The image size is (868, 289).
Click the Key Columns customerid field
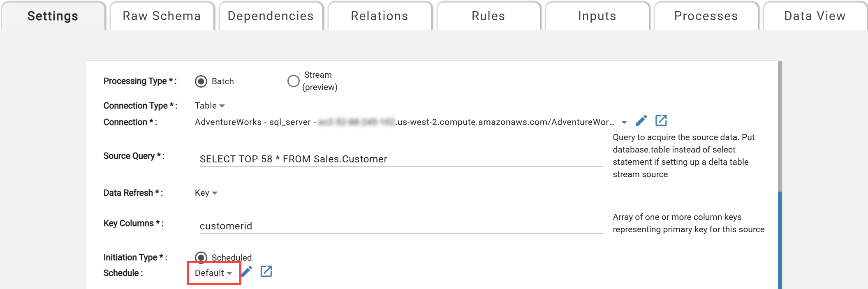401,226
